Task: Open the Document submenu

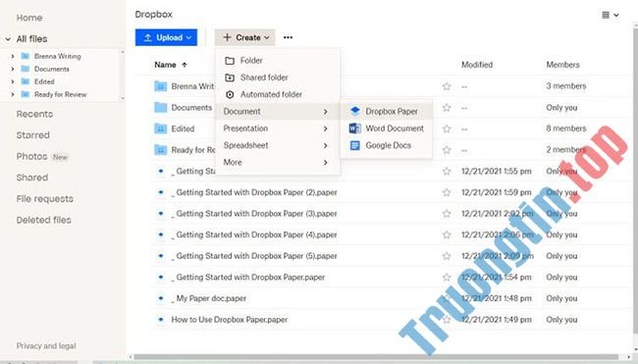Action: pyautogui.click(x=278, y=111)
